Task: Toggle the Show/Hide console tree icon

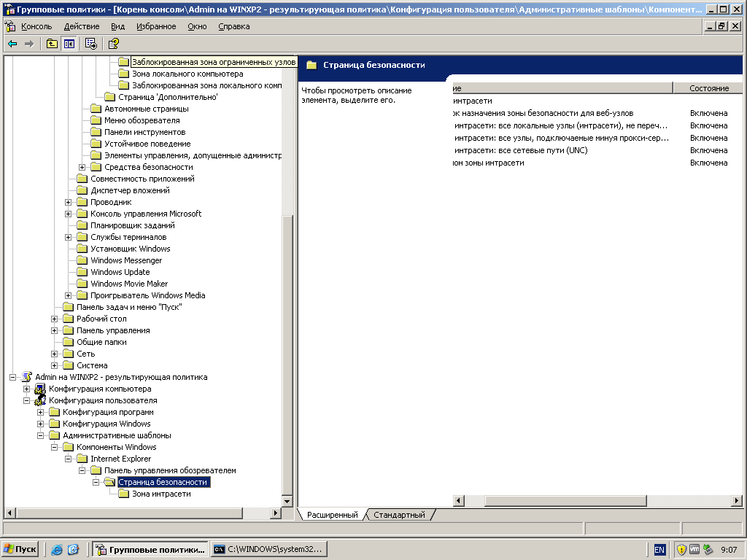Action: click(69, 44)
